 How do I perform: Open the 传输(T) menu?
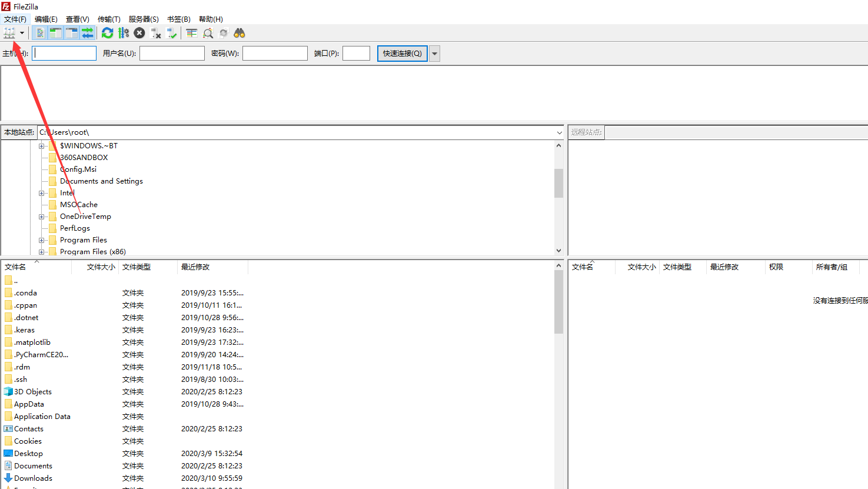109,19
